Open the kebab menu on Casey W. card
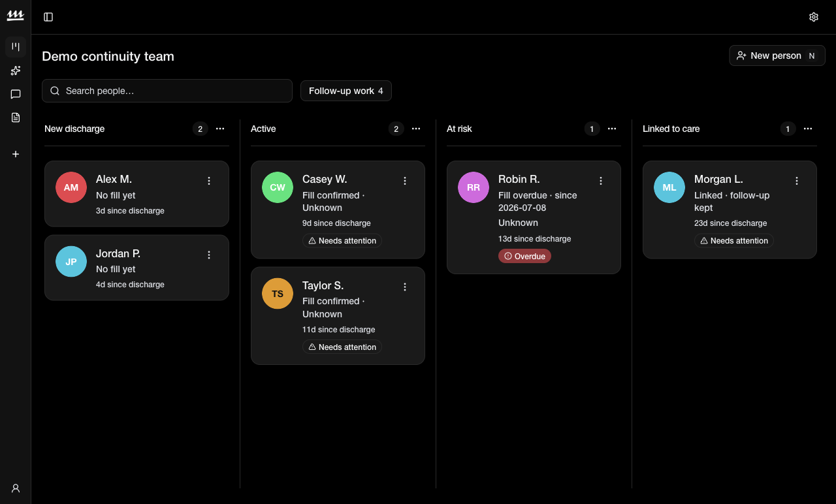This screenshot has height=504, width=836. 405,181
